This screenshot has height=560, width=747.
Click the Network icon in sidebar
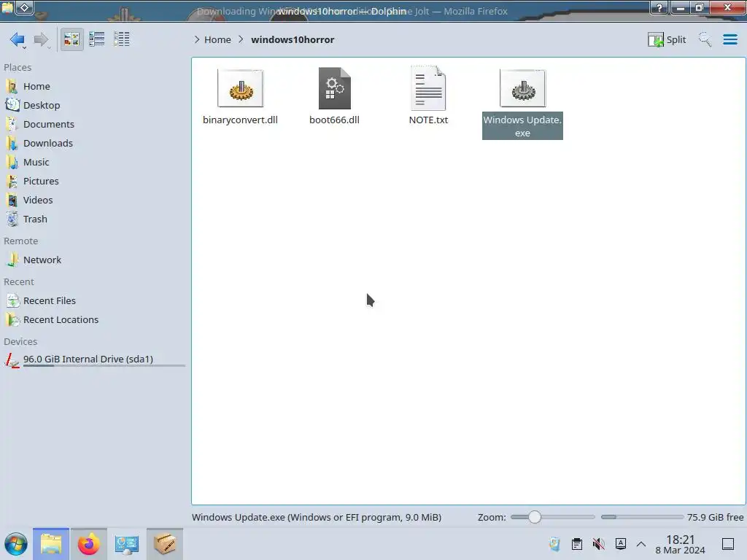[x=12, y=260]
